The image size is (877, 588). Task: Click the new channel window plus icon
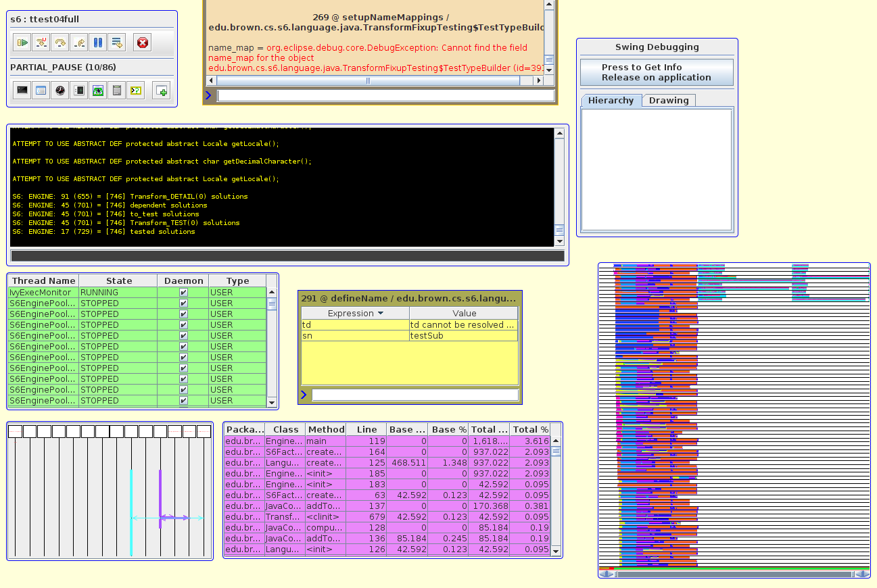(x=161, y=90)
